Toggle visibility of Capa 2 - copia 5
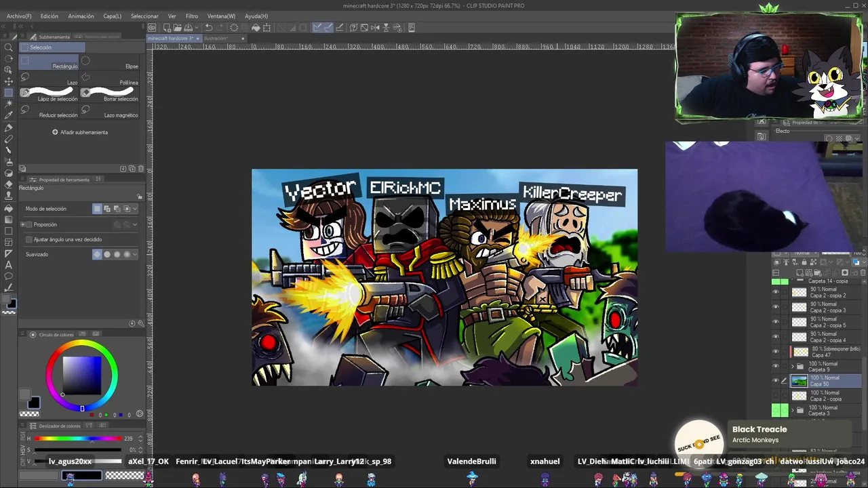 [x=776, y=322]
